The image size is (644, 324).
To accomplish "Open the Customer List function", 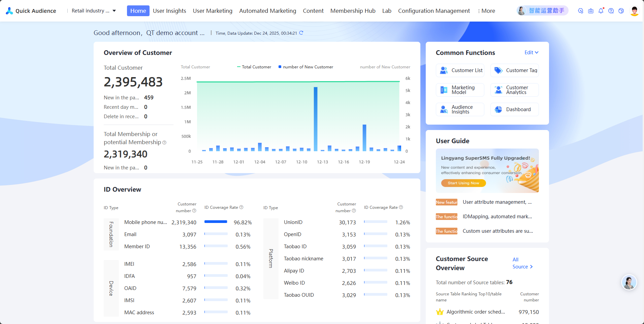I will pos(460,70).
